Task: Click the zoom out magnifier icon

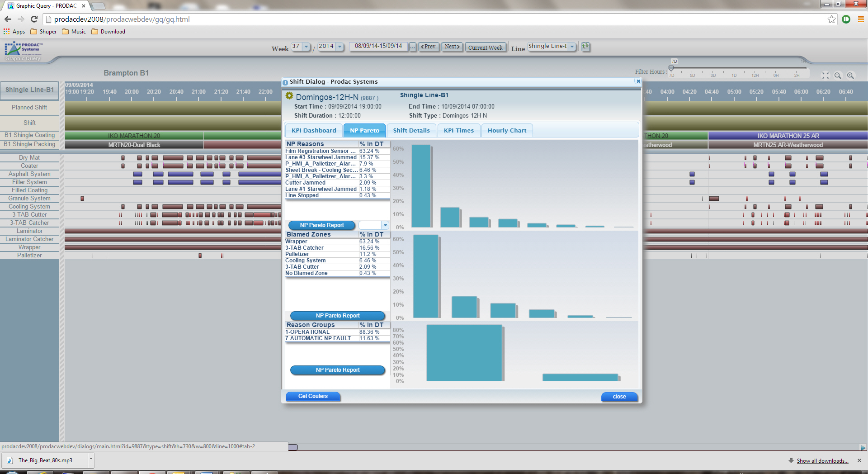Action: (838, 76)
